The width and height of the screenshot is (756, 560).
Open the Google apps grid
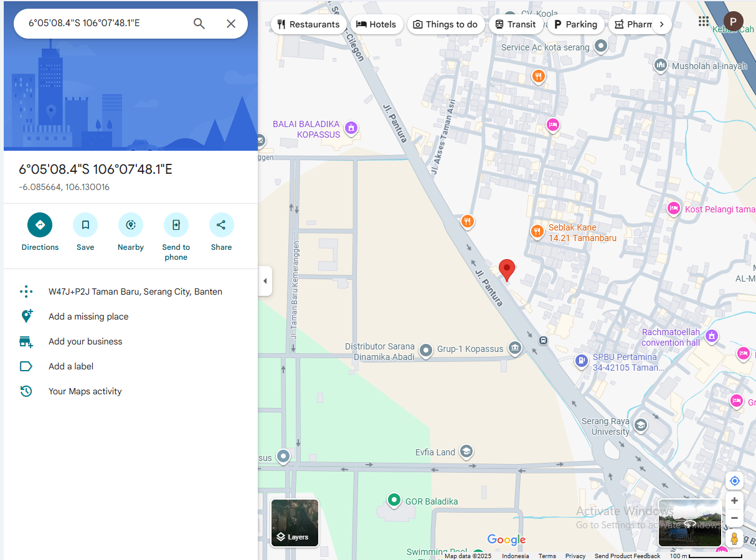704,21
